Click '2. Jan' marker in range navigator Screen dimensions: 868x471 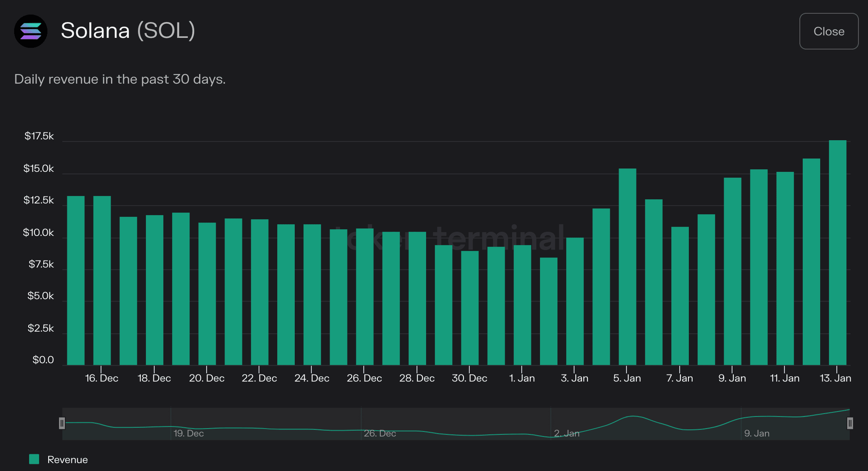(567, 433)
